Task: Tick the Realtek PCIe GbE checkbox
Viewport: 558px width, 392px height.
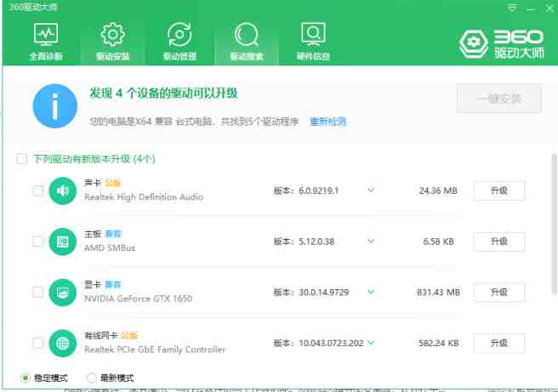Action: pos(37,344)
